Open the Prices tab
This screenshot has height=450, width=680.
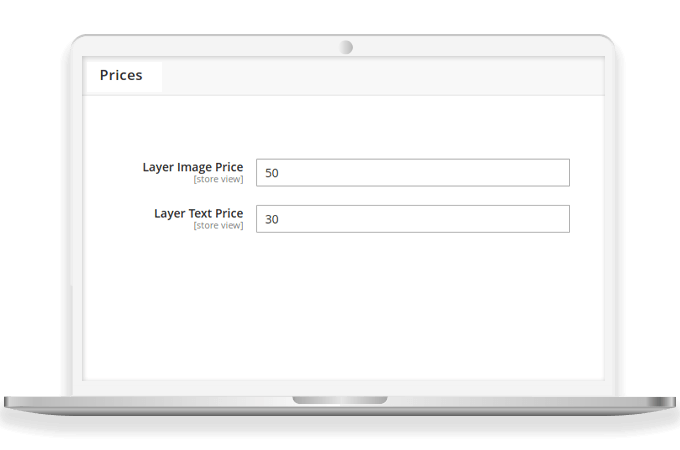[x=124, y=76]
